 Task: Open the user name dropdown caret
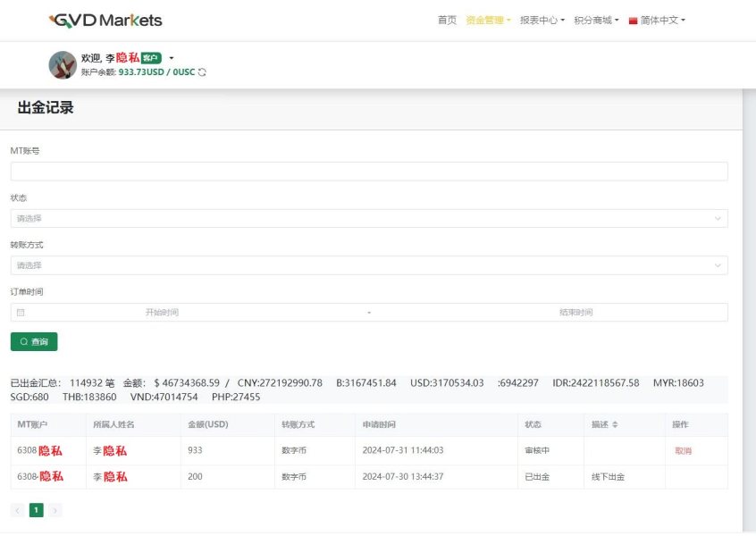tap(171, 58)
